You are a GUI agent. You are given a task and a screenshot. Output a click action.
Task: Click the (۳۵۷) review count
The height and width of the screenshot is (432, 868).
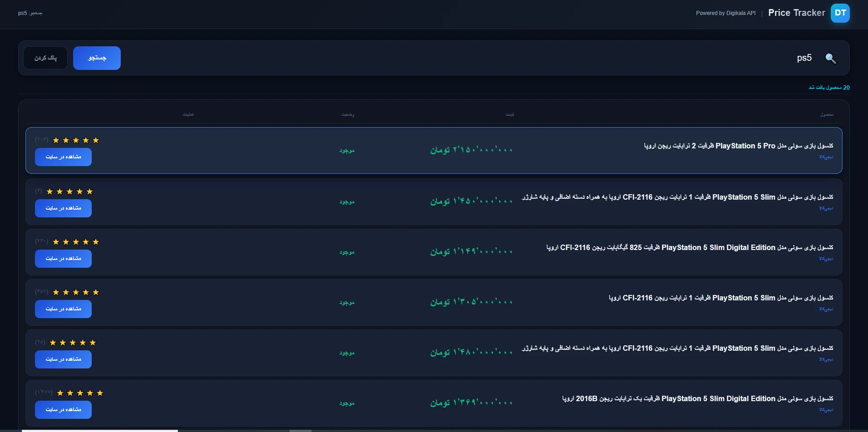tap(42, 292)
